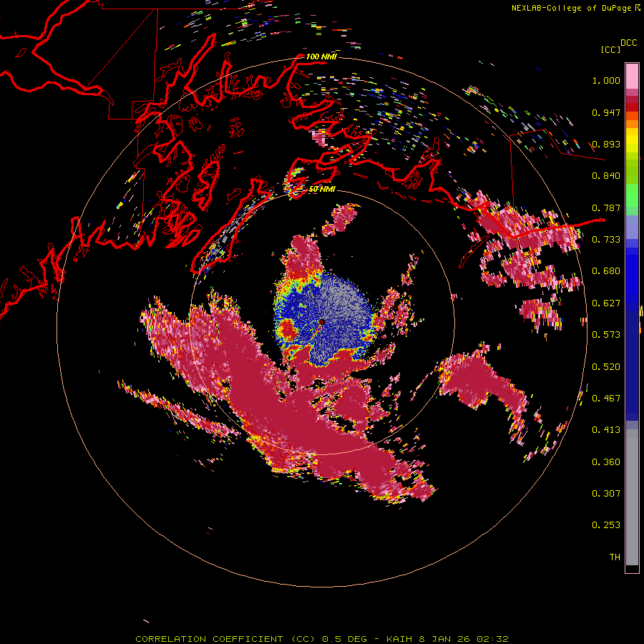The height and width of the screenshot is (644, 644).
Task: Select the 0.253 scale value
Action: (x=606, y=525)
